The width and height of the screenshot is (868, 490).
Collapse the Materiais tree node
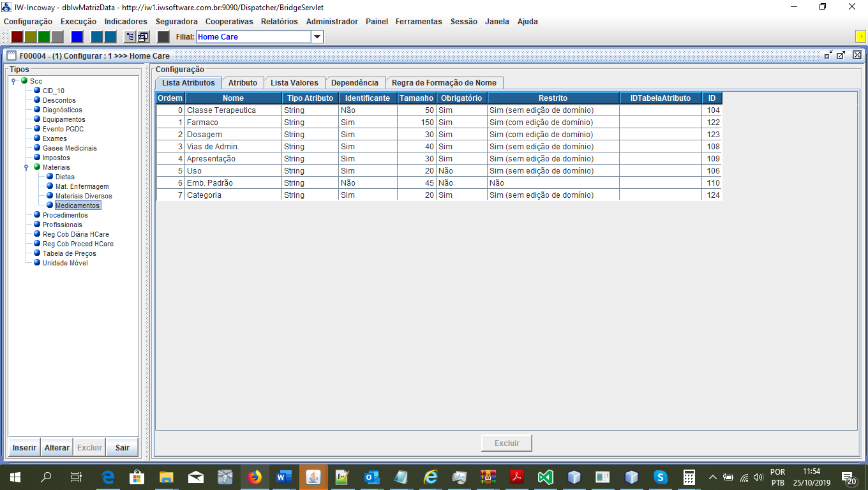(x=26, y=167)
